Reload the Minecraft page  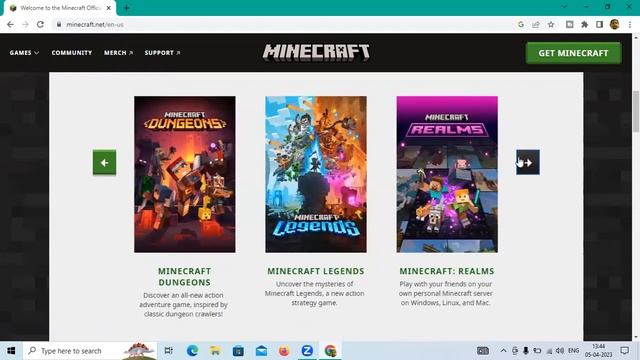tap(40, 24)
